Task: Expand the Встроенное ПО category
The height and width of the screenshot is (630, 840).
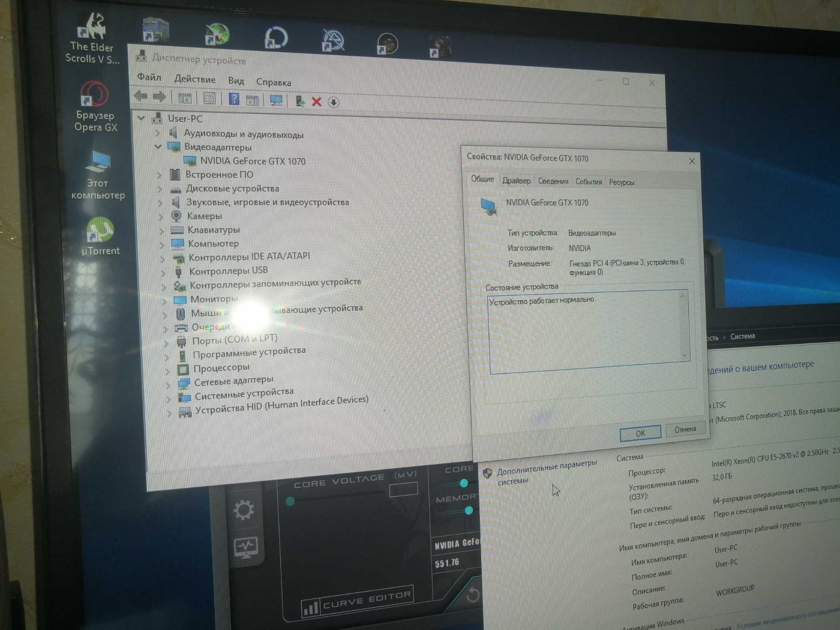Action: click(159, 174)
